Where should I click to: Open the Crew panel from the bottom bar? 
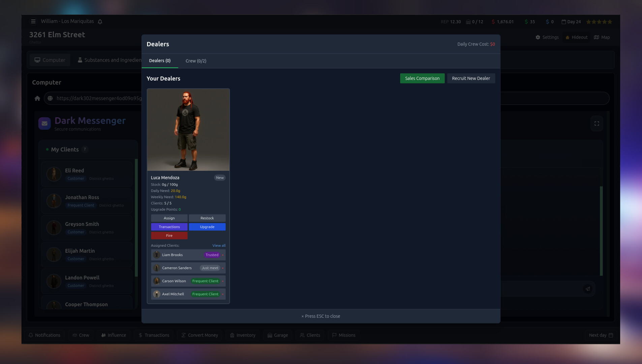coord(81,335)
